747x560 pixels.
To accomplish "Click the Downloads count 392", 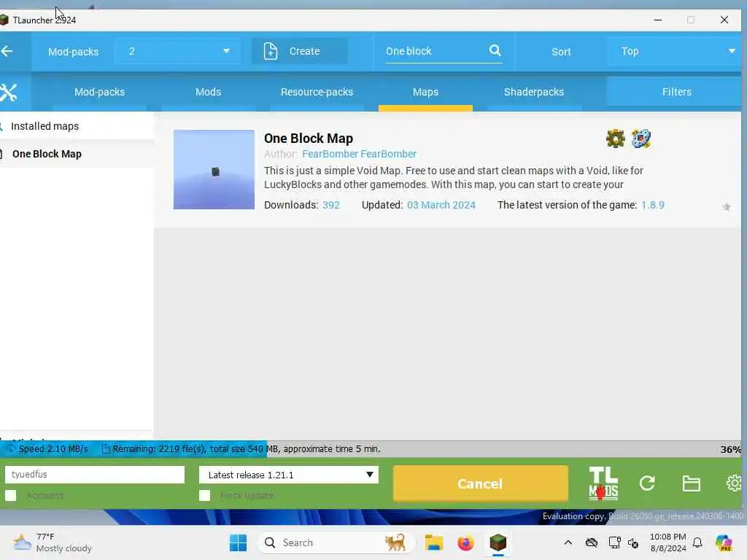I will coord(330,205).
